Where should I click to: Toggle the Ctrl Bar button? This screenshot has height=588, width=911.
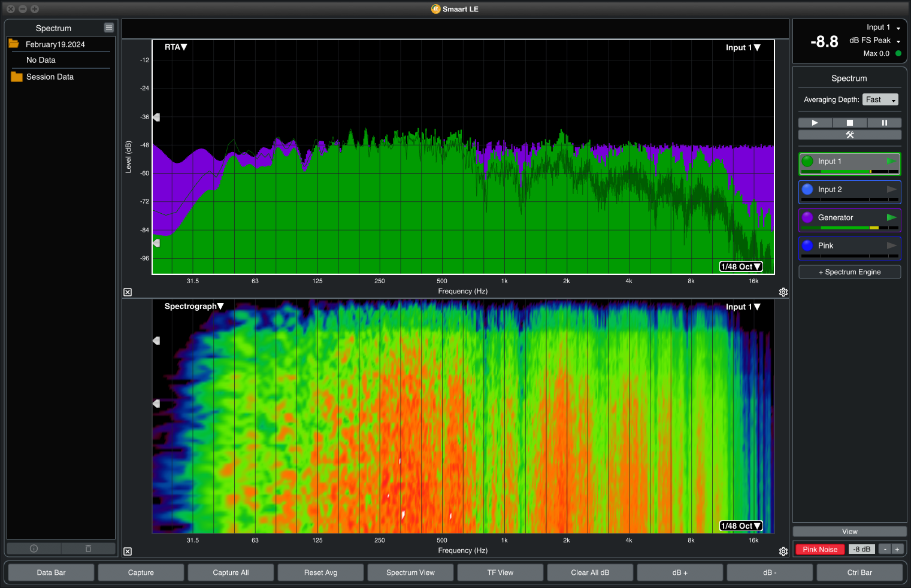[x=859, y=572]
